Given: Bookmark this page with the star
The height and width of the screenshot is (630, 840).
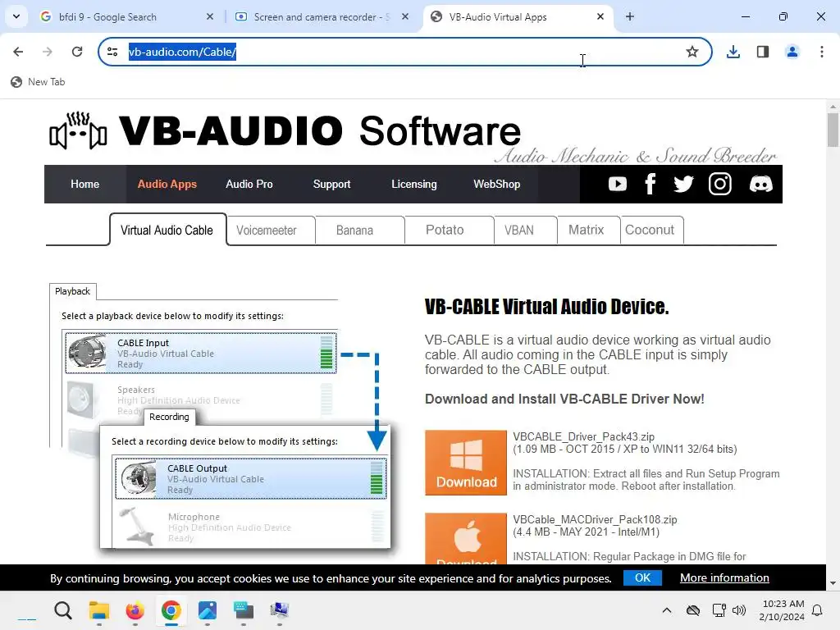Looking at the screenshot, I should click(692, 52).
